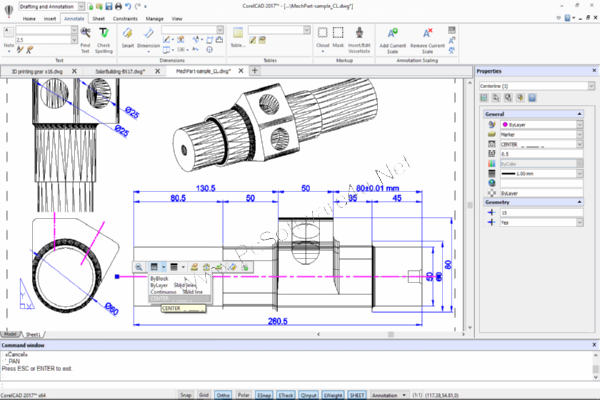The image size is (600, 400).
Task: Select the Mask markup tool
Action: click(338, 33)
